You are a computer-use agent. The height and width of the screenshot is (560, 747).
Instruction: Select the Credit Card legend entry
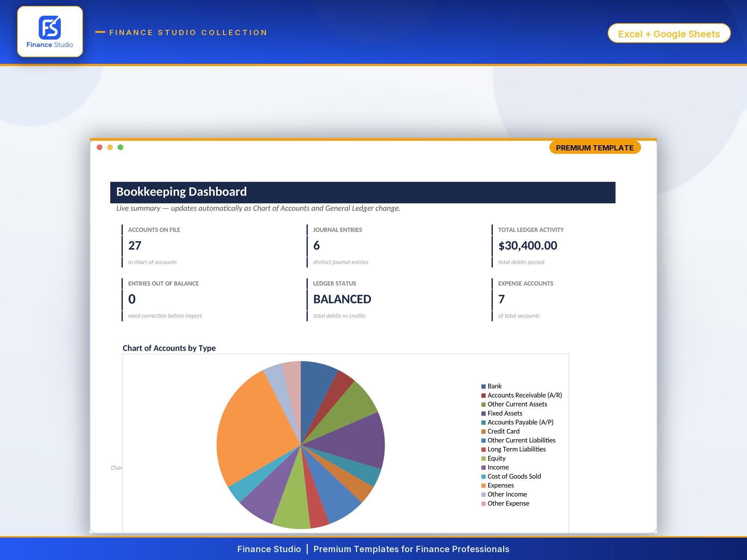click(500, 431)
